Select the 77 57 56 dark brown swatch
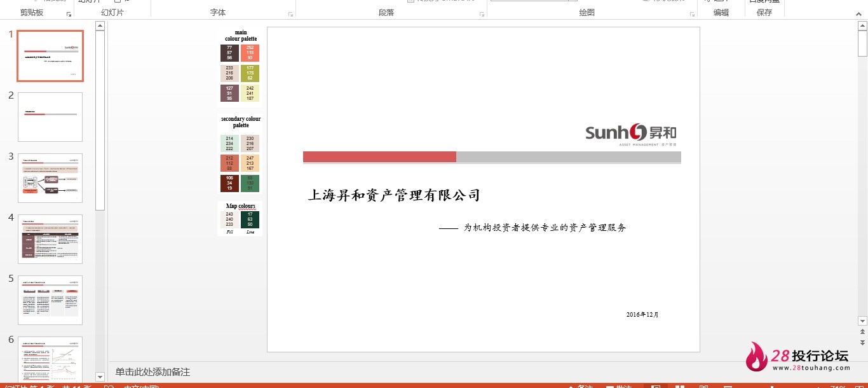The height and width of the screenshot is (388, 868). point(229,53)
